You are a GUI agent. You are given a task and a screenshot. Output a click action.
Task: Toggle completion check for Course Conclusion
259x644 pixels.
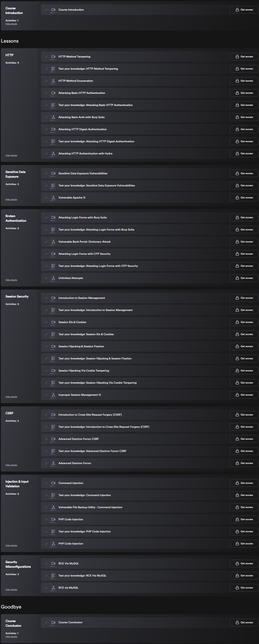coord(46,622)
